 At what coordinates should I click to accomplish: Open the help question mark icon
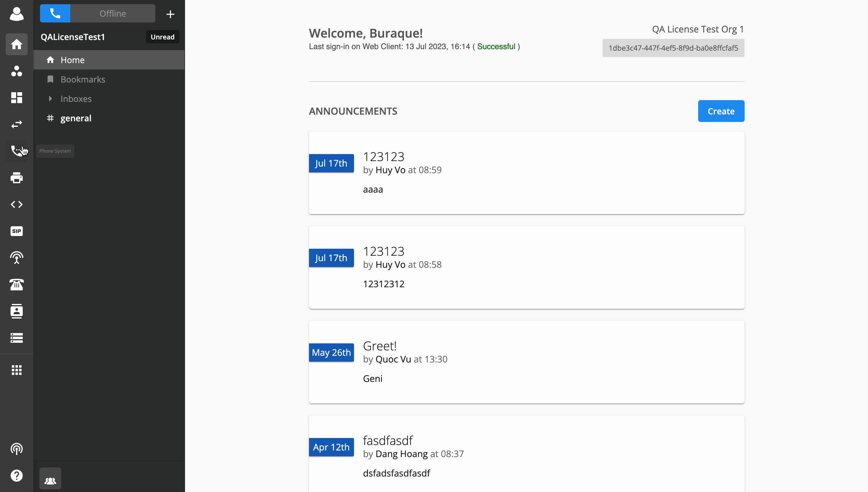pyautogui.click(x=17, y=476)
